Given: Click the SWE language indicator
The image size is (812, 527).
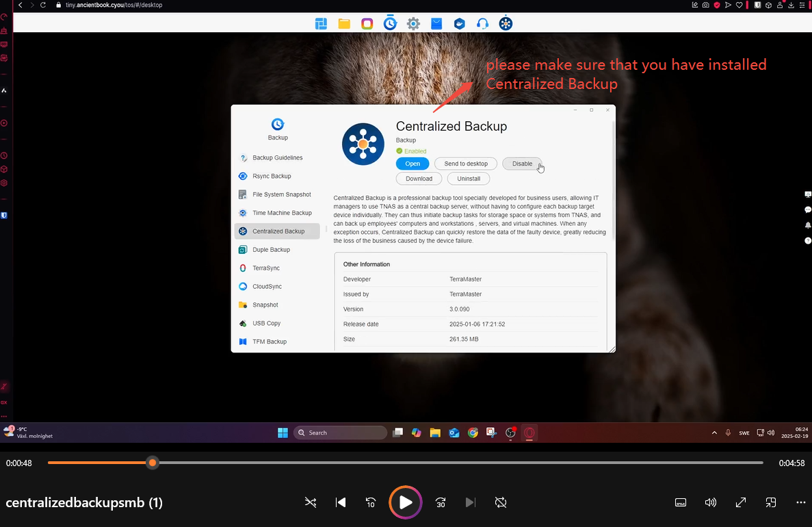Looking at the screenshot, I should pyautogui.click(x=744, y=433).
